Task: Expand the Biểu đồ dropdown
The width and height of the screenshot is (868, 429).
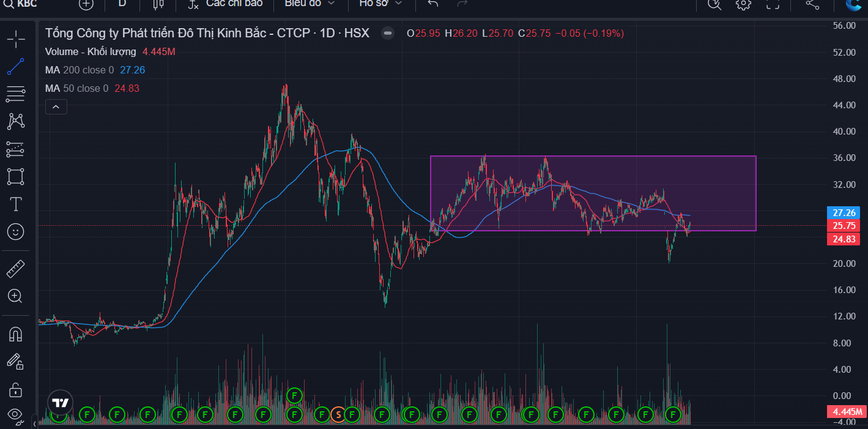Action: click(x=310, y=4)
